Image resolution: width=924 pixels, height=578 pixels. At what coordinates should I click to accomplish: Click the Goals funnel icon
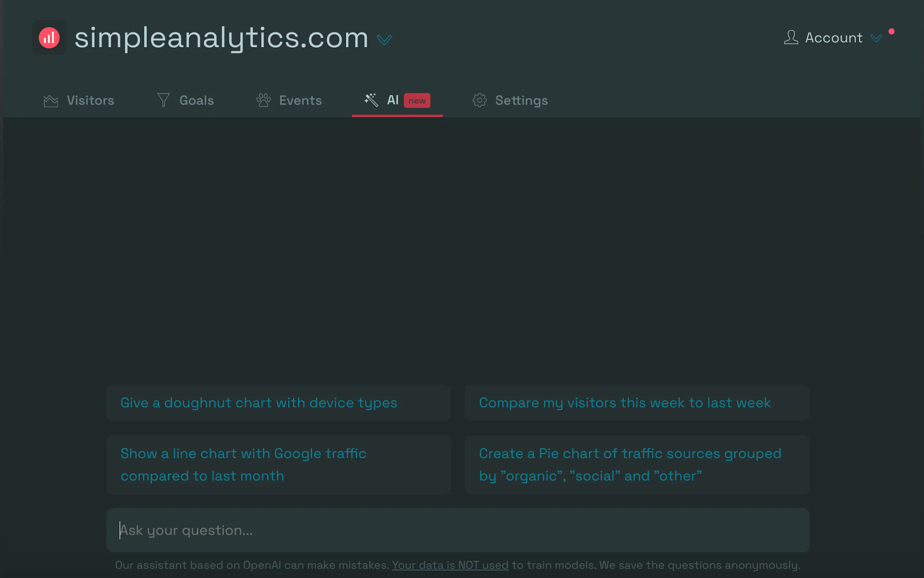[x=163, y=100]
